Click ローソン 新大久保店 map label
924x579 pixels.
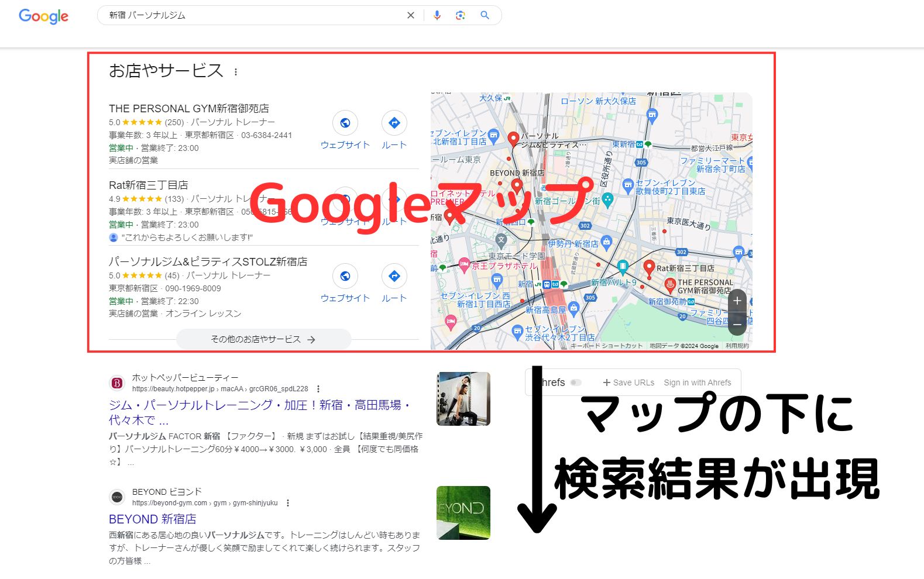tap(598, 101)
